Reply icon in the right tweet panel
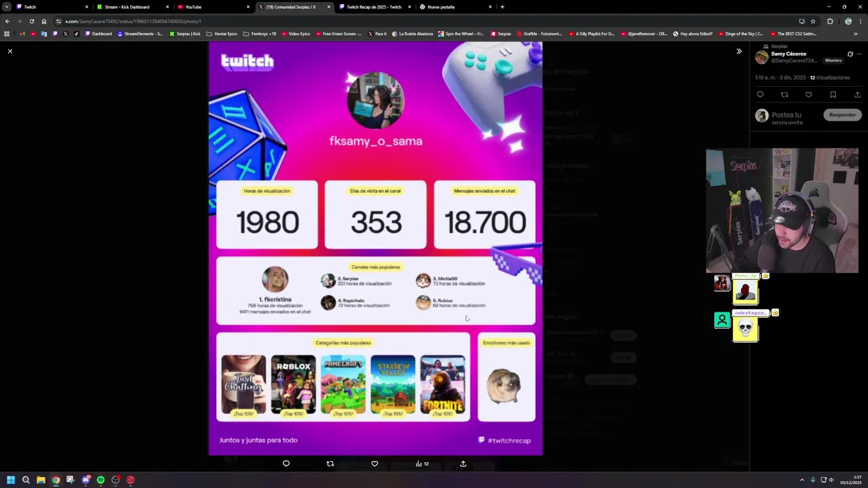The height and width of the screenshot is (488, 868). pyautogui.click(x=760, y=94)
